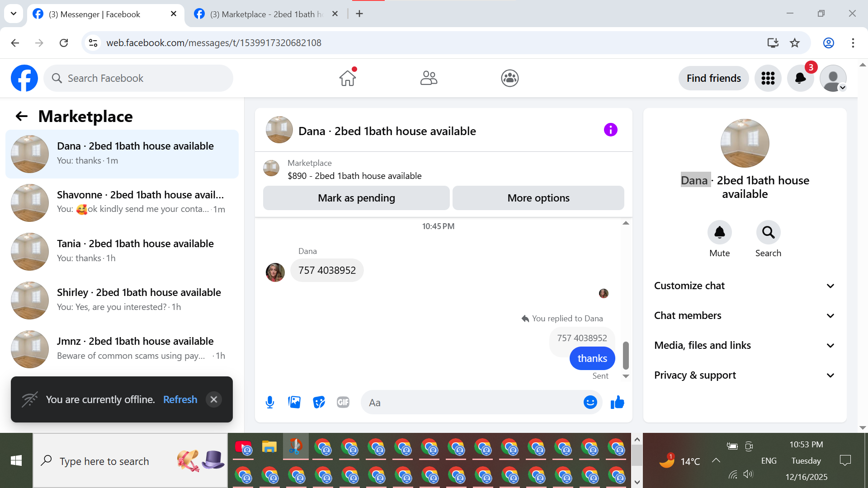The image size is (868, 488).
Task: Choose a GIF with the GIF icon
Action: 343,402
